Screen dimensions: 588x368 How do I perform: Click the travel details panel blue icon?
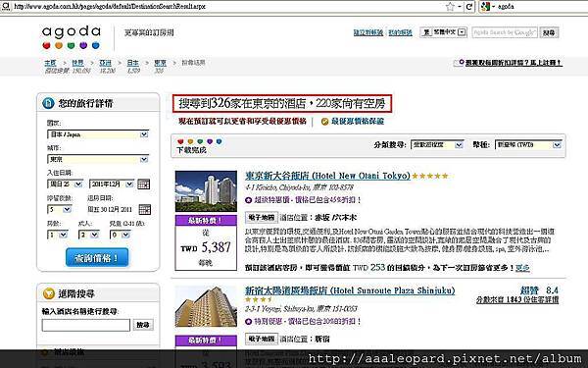[x=48, y=103]
